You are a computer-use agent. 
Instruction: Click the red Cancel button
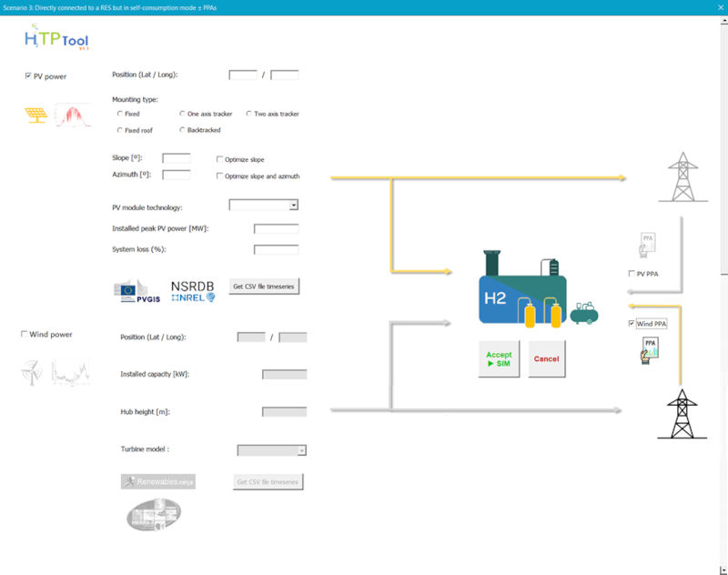pos(546,358)
